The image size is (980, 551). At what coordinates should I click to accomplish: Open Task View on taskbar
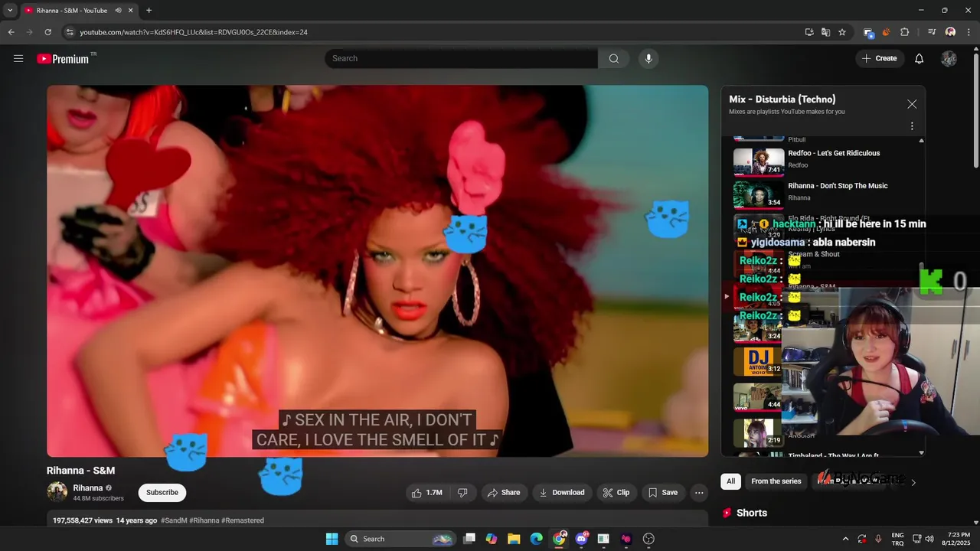[x=469, y=539]
